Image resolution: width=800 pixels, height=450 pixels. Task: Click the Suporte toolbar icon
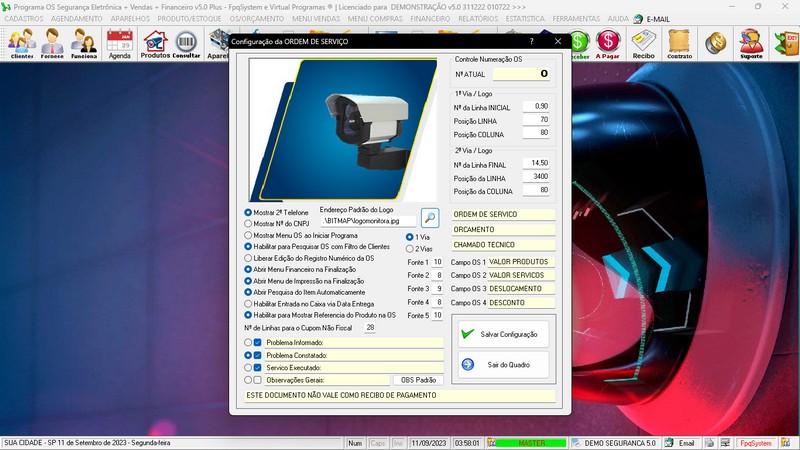(750, 43)
